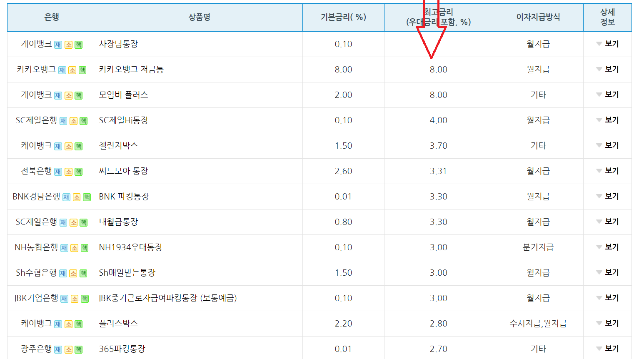Click green 핵 badge beside 전북은행

79,172
